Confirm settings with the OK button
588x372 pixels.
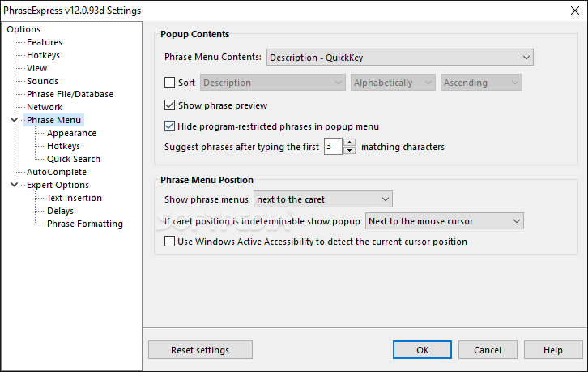click(x=422, y=350)
